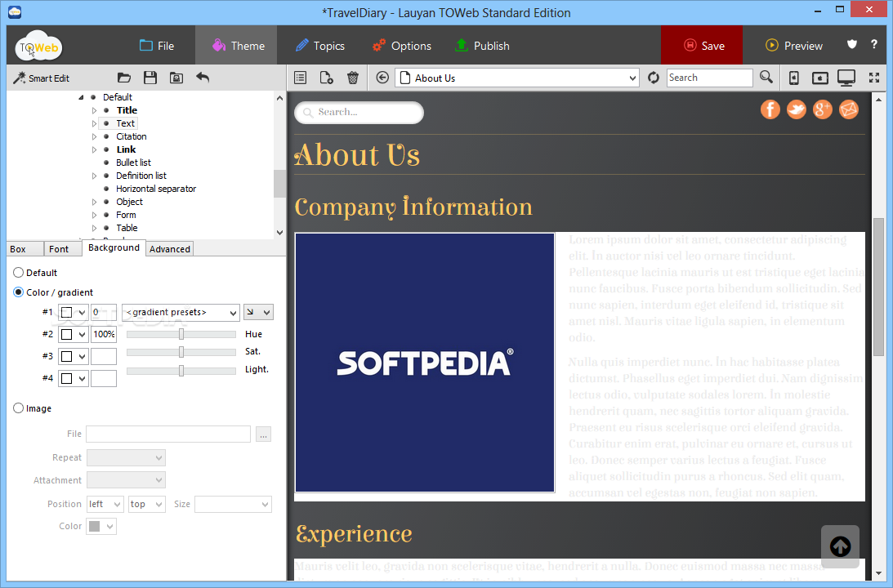Switch to the Advanced tab
Screen dimensions: 893x588
pyautogui.click(x=170, y=249)
